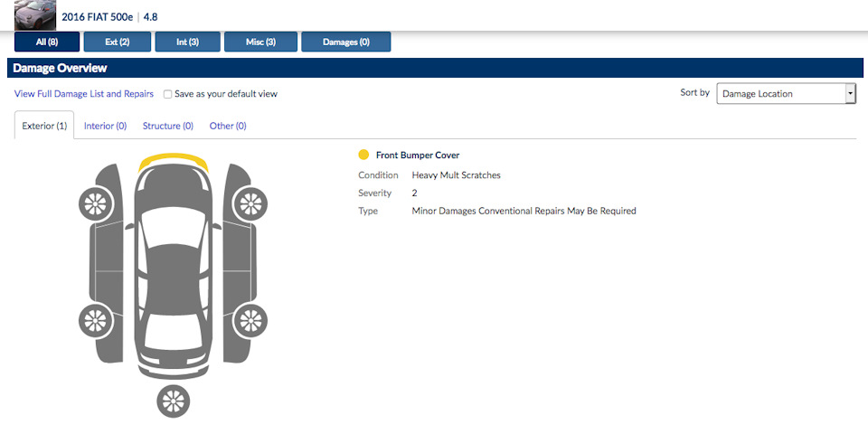Click the yellow dot beside Front Bumper Cover

tap(363, 155)
